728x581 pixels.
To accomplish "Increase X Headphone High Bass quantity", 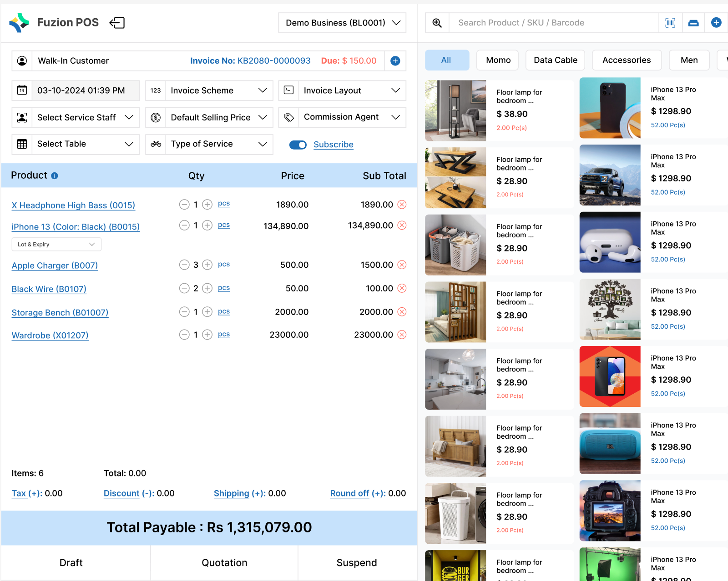I will [x=207, y=205].
